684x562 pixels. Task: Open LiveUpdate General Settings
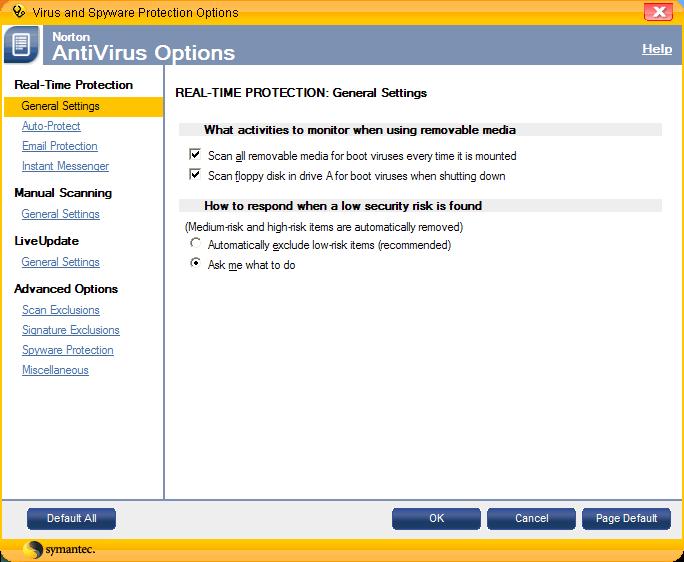point(61,262)
